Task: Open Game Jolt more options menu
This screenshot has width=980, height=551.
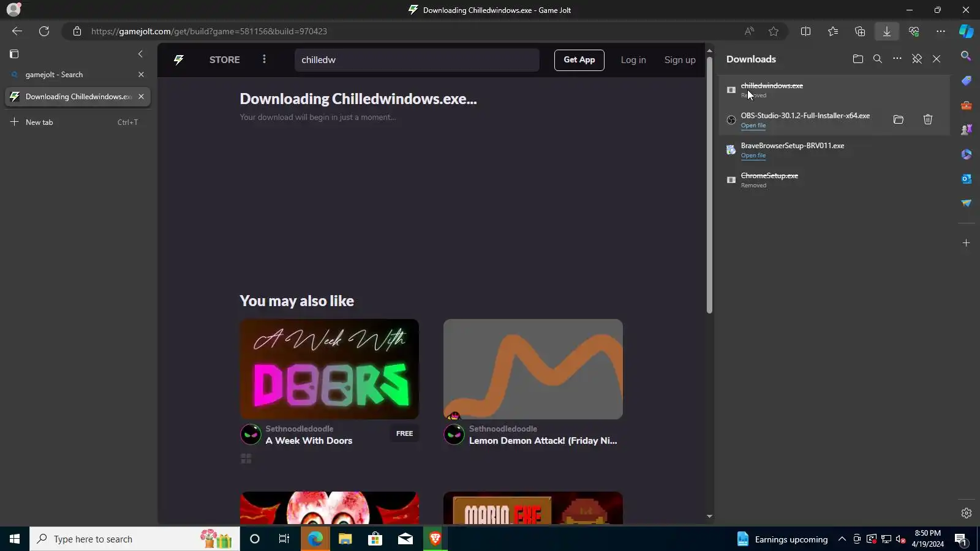Action: click(x=265, y=59)
